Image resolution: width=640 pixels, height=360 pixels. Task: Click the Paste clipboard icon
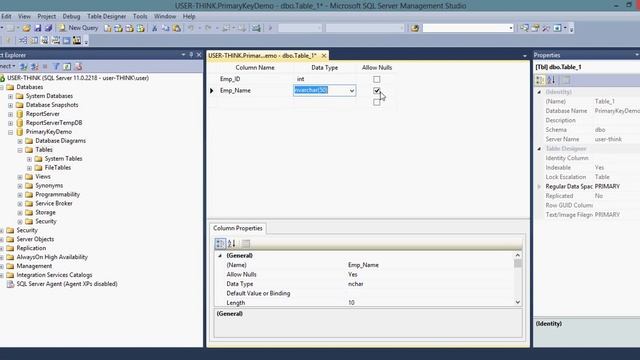tap(177, 28)
